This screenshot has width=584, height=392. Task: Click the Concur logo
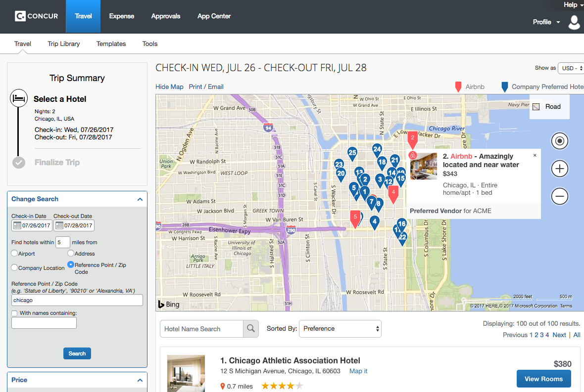pyautogui.click(x=37, y=16)
